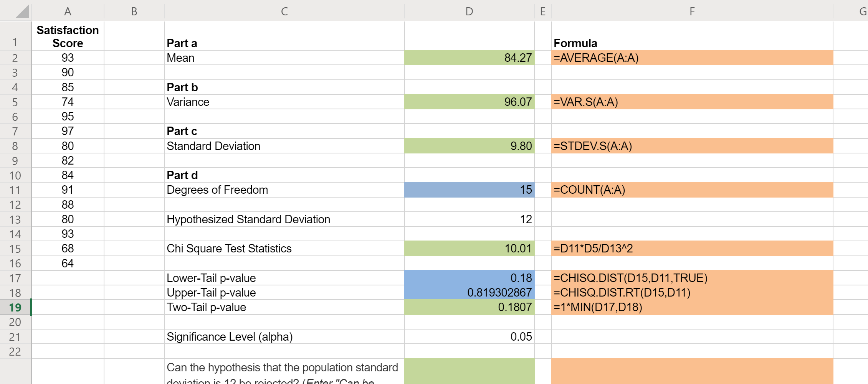
Task: Select the Two-Tail p-value cell 0.1807
Action: 469,307
